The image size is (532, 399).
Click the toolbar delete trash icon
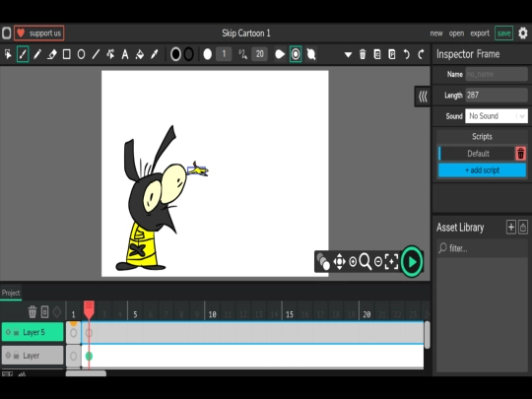(363, 54)
